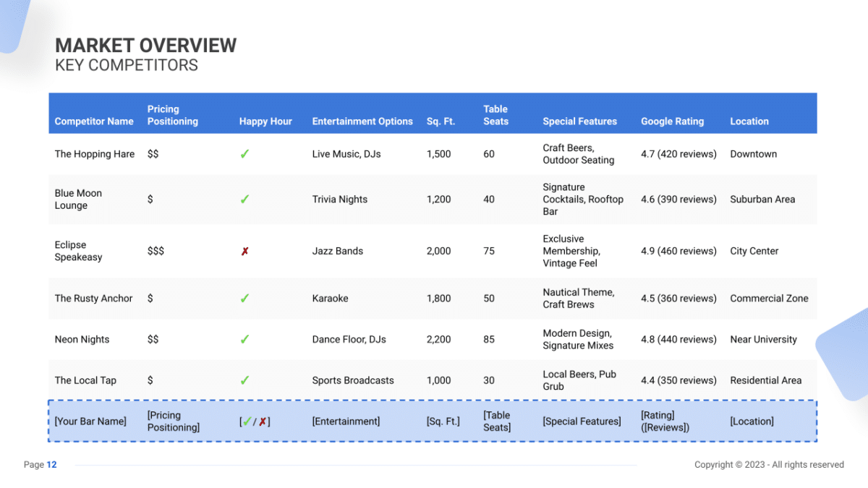Click the green check in the placeholder row
Image resolution: width=868 pixels, height=488 pixels.
pos(247,421)
